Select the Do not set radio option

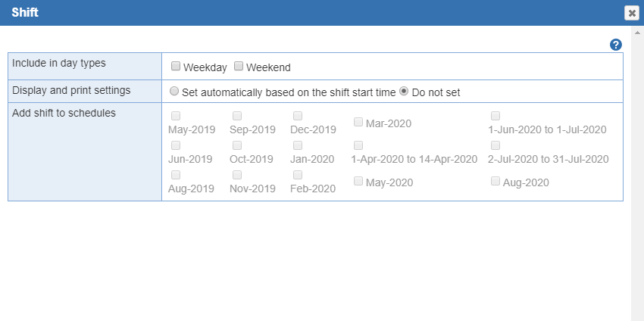tap(404, 91)
